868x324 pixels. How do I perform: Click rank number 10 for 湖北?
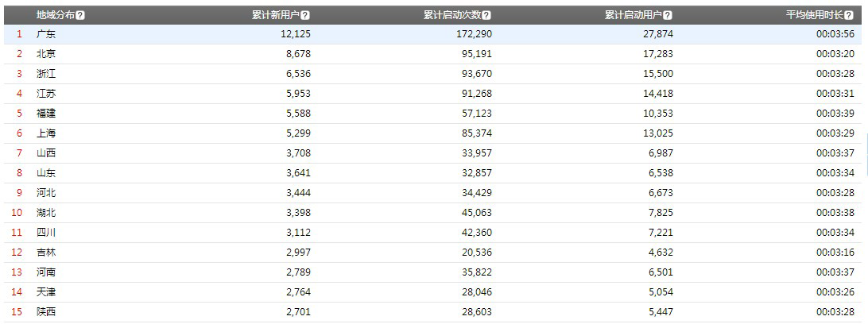pyautogui.click(x=19, y=213)
